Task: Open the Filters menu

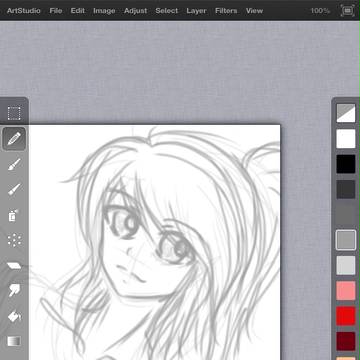Action: click(226, 11)
